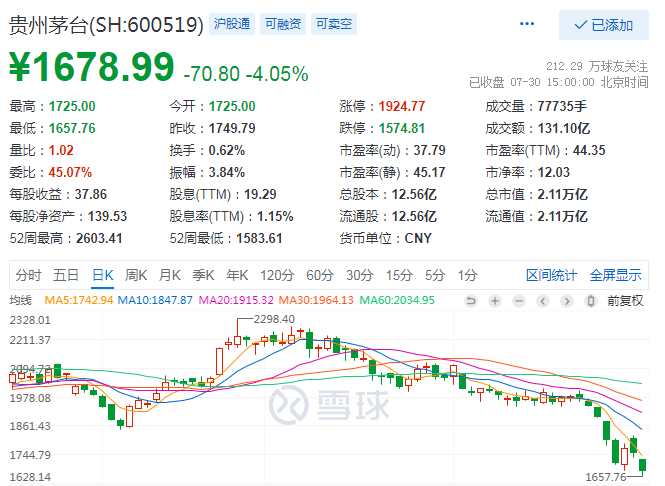Click the 可卖空 tag
The image size is (665, 486).
click(x=334, y=24)
